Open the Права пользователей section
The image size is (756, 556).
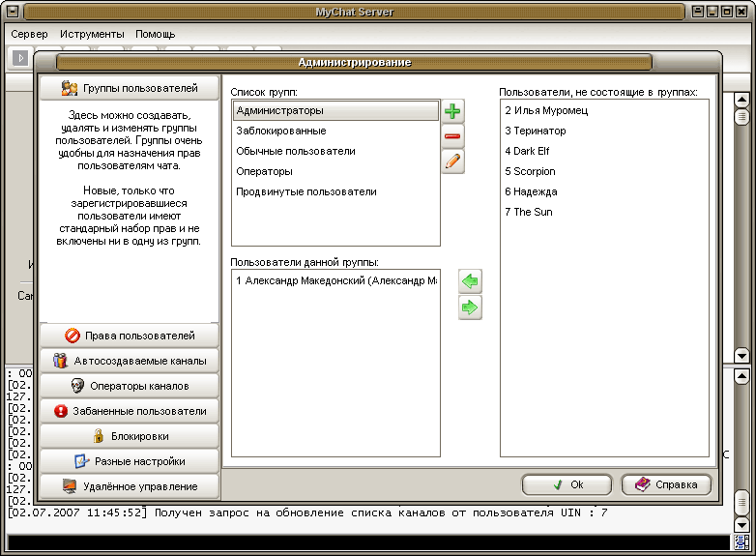(130, 336)
